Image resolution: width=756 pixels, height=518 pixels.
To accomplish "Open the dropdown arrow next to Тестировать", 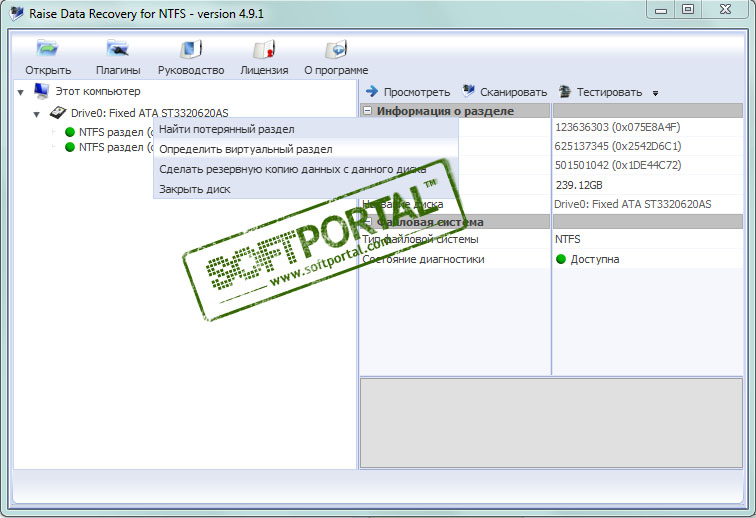I will coord(655,93).
